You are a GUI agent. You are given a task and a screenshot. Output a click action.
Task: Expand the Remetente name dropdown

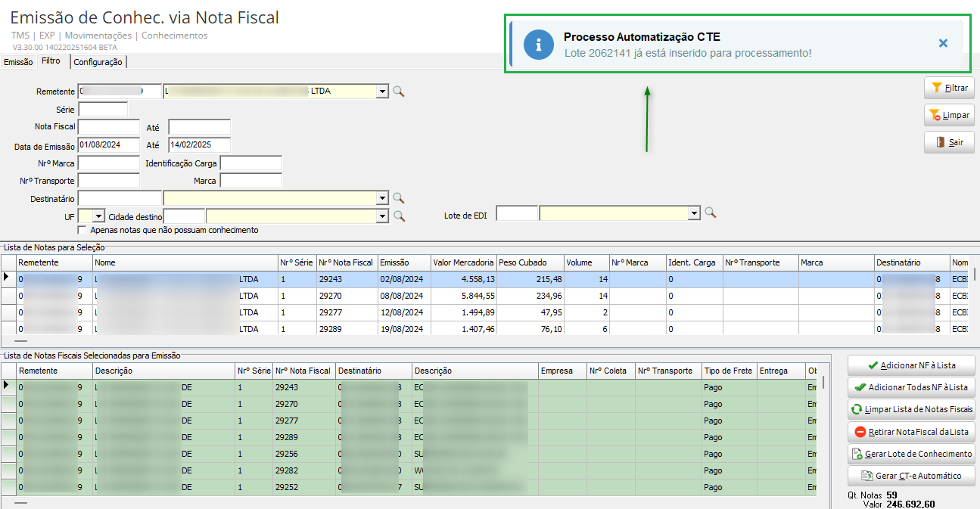pos(382,92)
